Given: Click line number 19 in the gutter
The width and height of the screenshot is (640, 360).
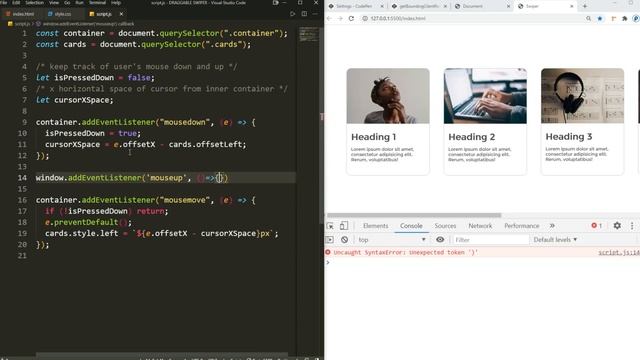Looking at the screenshot, I should (x=22, y=233).
